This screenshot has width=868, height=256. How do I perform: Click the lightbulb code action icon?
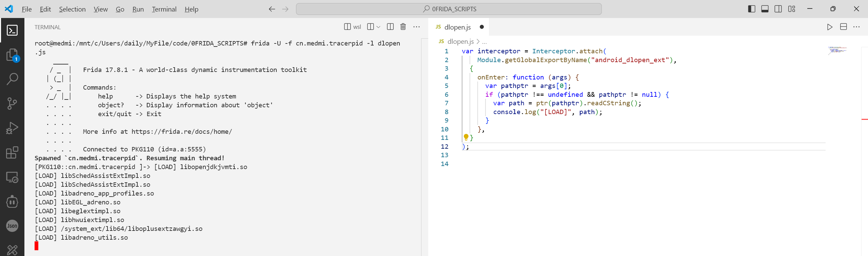coord(466,137)
